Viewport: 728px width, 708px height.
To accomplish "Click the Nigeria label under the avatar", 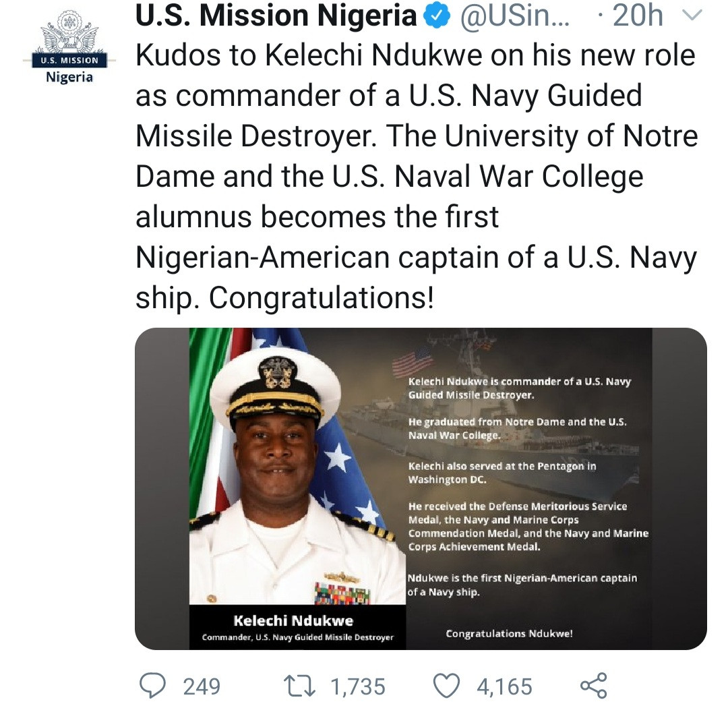I will click(x=69, y=77).
